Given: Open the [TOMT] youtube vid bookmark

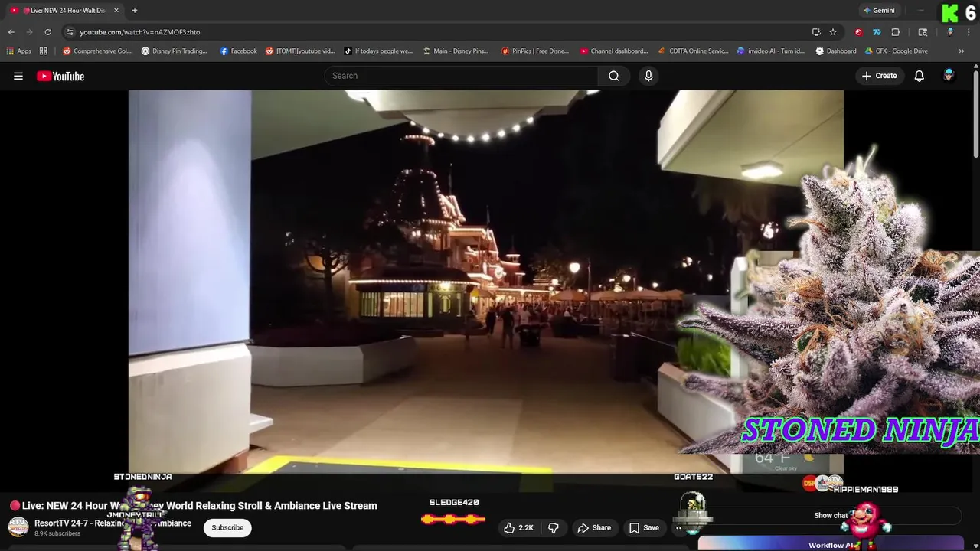Looking at the screenshot, I should (300, 51).
